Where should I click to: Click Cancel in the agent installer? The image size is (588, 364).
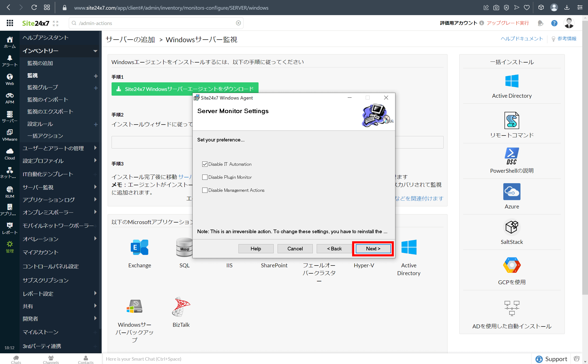295,249
